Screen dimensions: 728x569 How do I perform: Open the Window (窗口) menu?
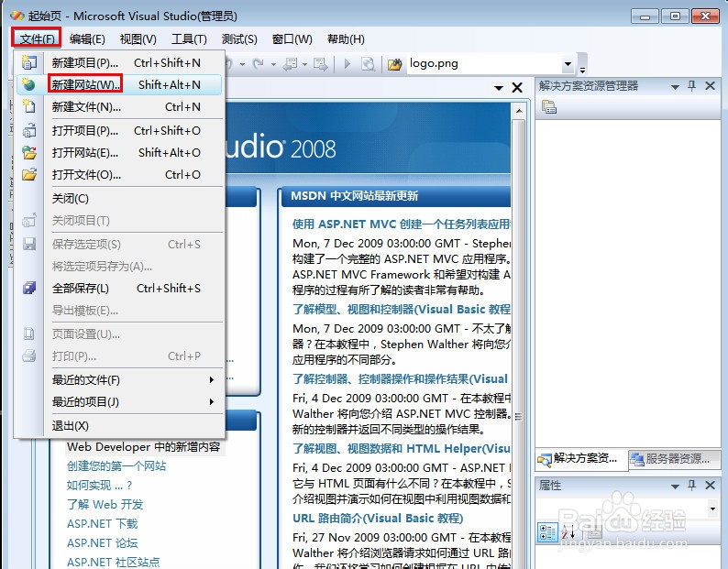(x=292, y=39)
